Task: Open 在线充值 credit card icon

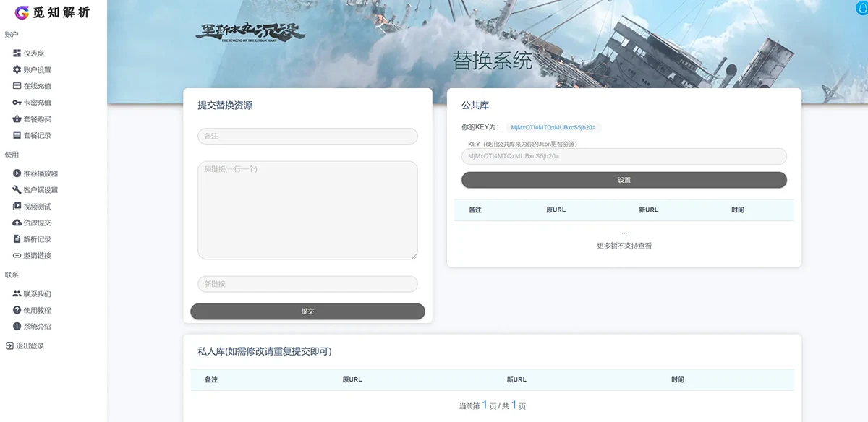Action: 17,86
